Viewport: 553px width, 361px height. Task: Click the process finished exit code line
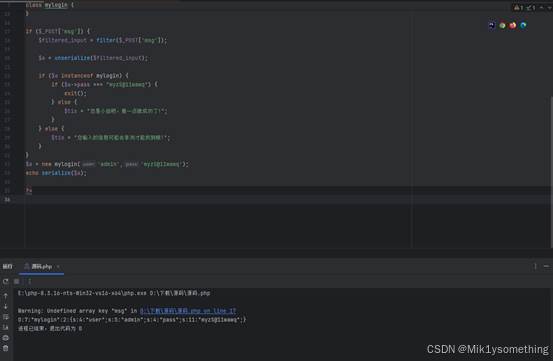50,329
